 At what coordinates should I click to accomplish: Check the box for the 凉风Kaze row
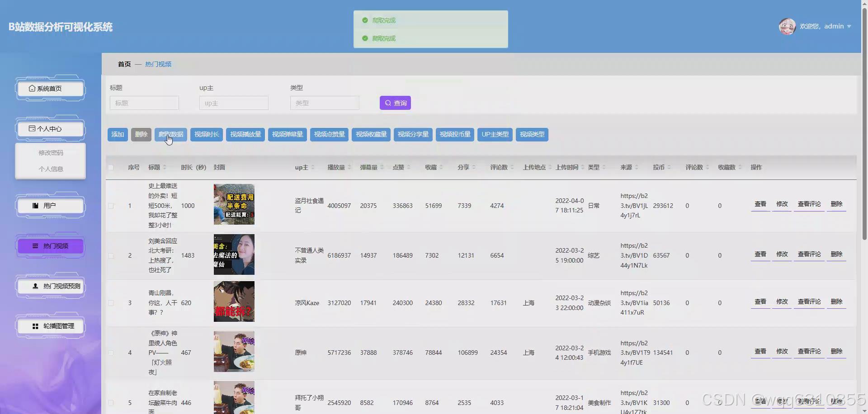click(x=111, y=303)
